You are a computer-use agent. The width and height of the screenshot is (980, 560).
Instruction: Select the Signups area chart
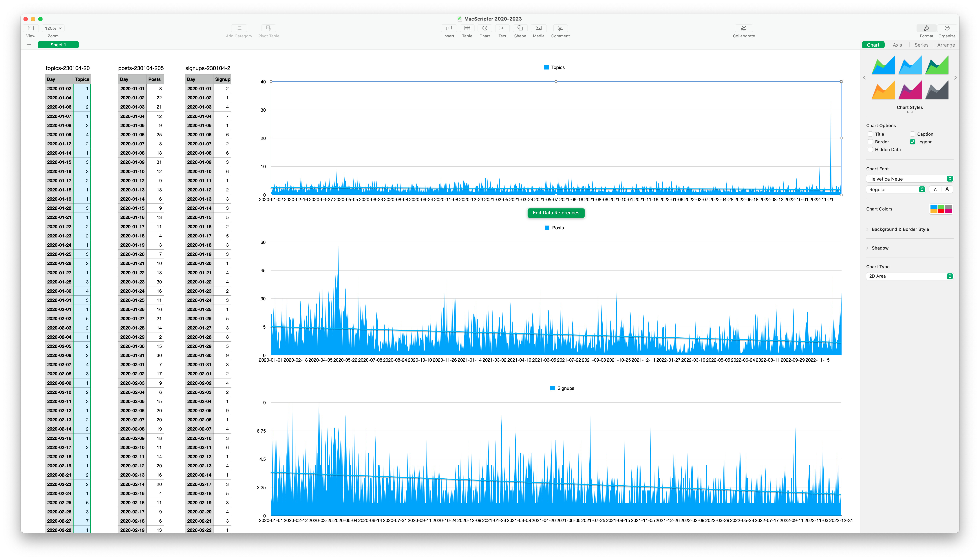pyautogui.click(x=556, y=459)
